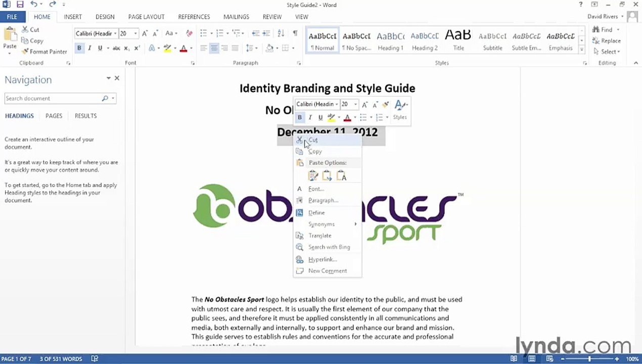Click the Grow Font icon in the ribbon
642x364 pixels.
pyautogui.click(x=145, y=33)
